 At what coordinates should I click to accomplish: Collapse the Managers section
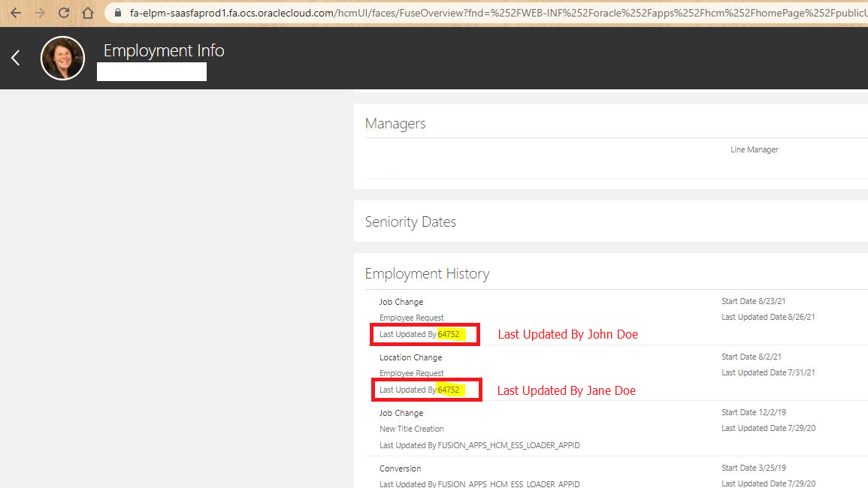395,123
